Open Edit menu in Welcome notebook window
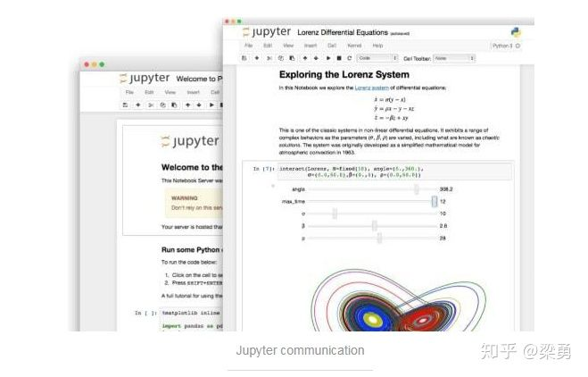The height and width of the screenshot is (377, 588). pyautogui.click(x=149, y=92)
